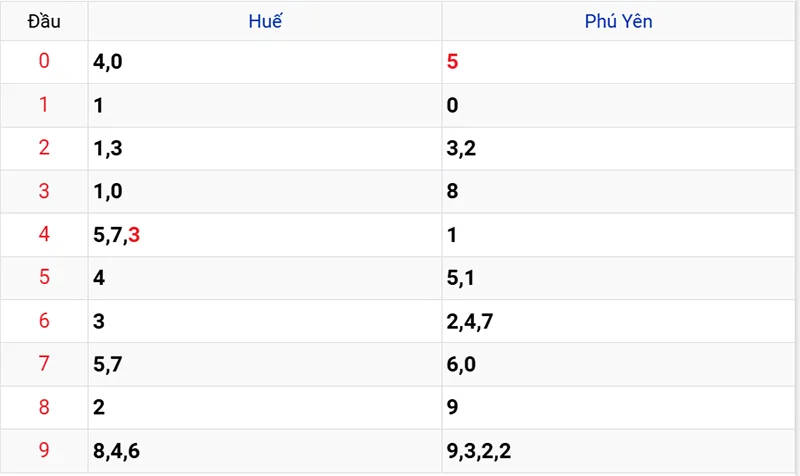Select the row header number 2

(43, 148)
